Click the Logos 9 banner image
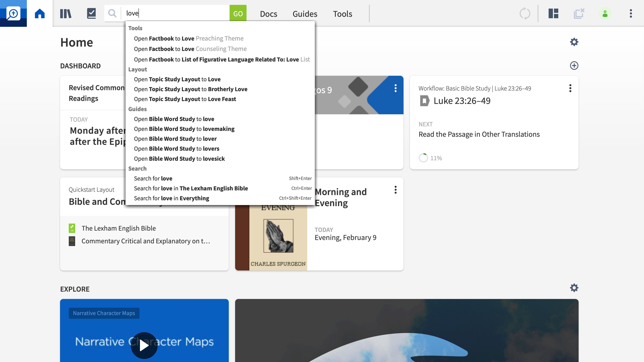 point(359,95)
